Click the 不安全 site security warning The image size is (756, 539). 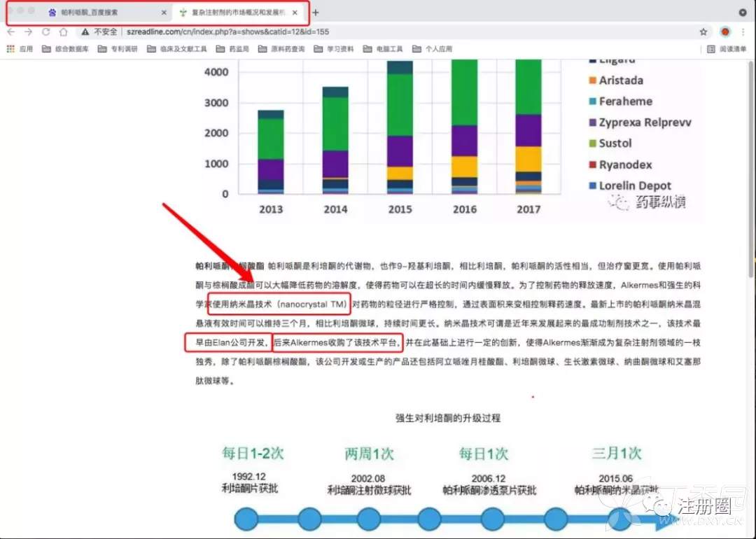(x=100, y=31)
